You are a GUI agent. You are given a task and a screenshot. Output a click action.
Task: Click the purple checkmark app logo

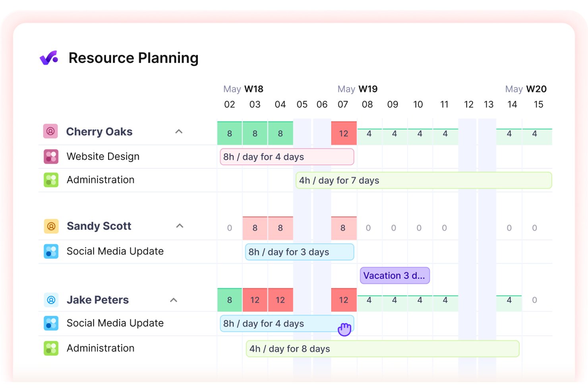point(49,58)
